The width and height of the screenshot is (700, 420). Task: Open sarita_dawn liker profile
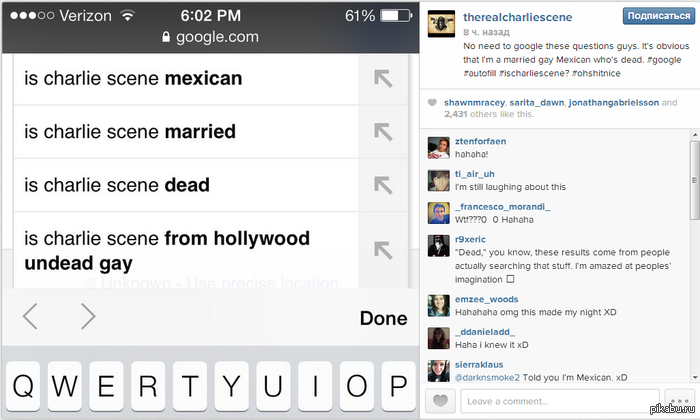[x=537, y=103]
